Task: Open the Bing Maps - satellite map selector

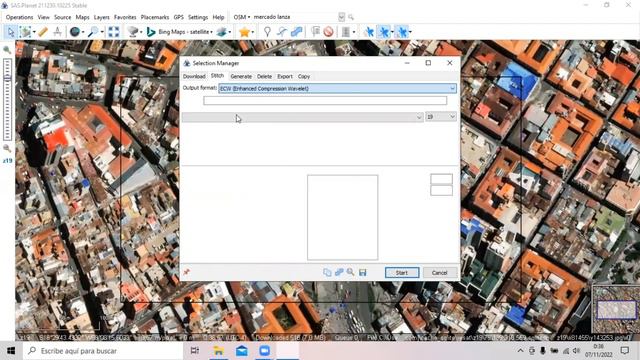Action: (x=180, y=32)
